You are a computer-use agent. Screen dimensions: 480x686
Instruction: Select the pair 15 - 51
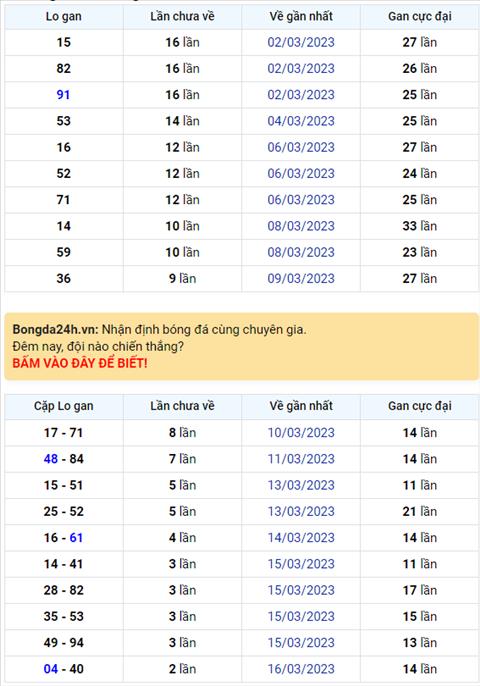click(x=63, y=485)
